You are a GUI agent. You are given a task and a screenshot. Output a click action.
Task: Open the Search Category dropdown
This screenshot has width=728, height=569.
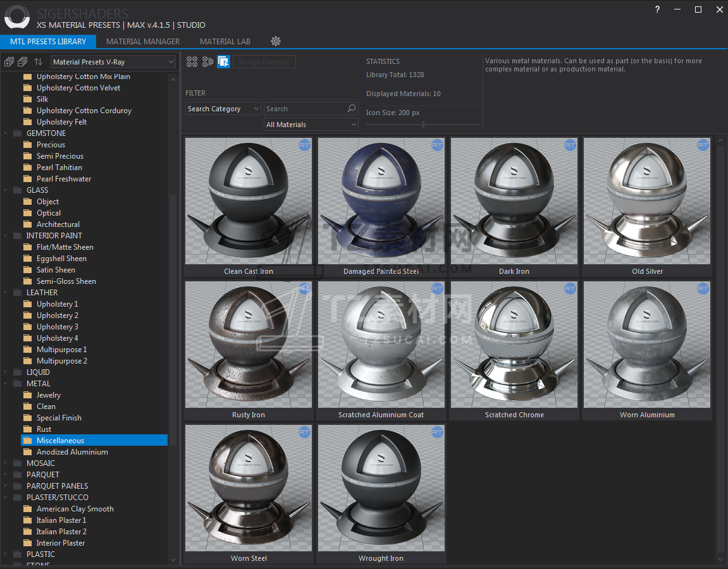pyautogui.click(x=223, y=109)
